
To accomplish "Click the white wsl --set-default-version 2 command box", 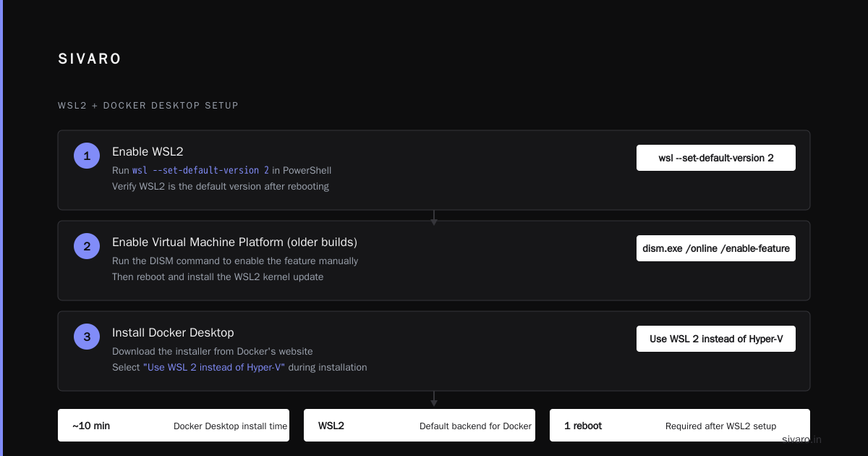I will 716,158.
